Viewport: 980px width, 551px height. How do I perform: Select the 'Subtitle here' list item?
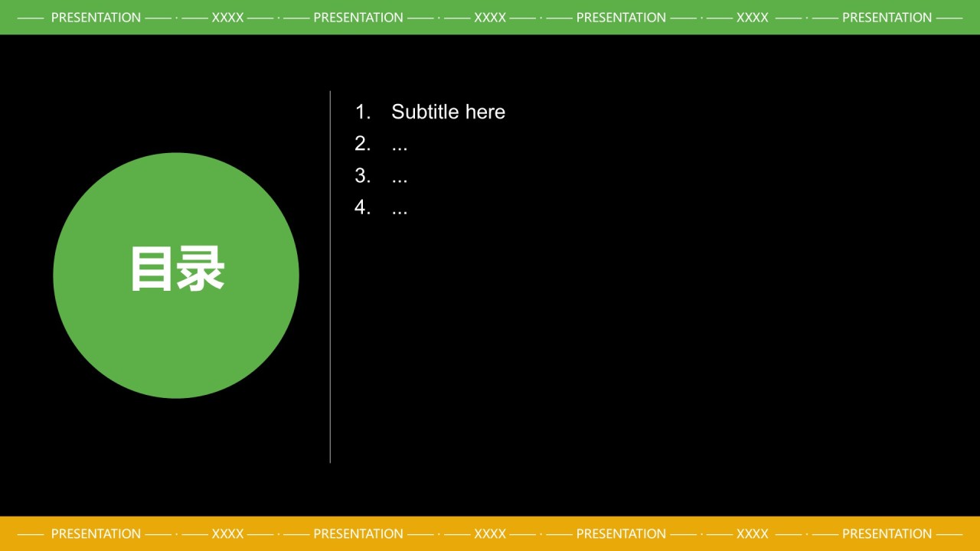(x=448, y=112)
